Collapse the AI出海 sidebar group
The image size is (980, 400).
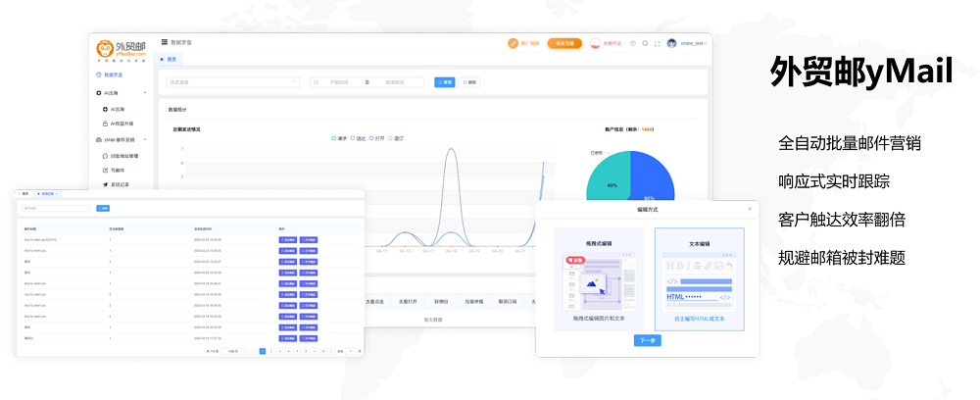(x=145, y=93)
